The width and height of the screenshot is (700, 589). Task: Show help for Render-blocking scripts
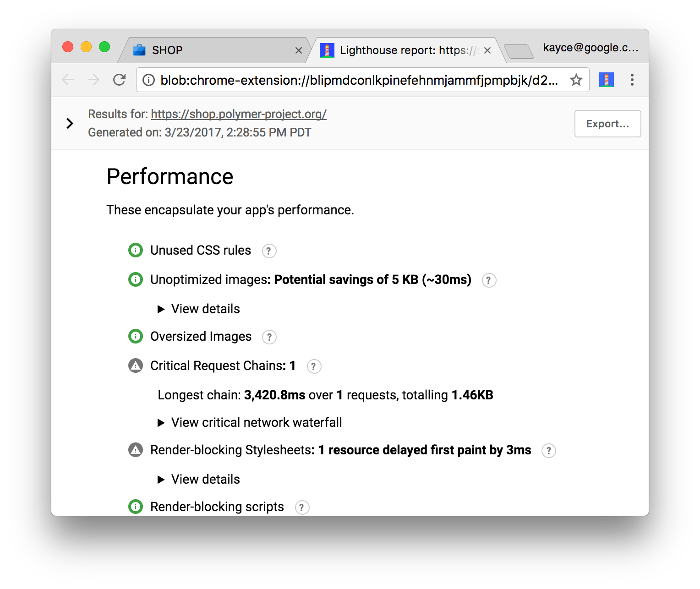pyautogui.click(x=302, y=507)
